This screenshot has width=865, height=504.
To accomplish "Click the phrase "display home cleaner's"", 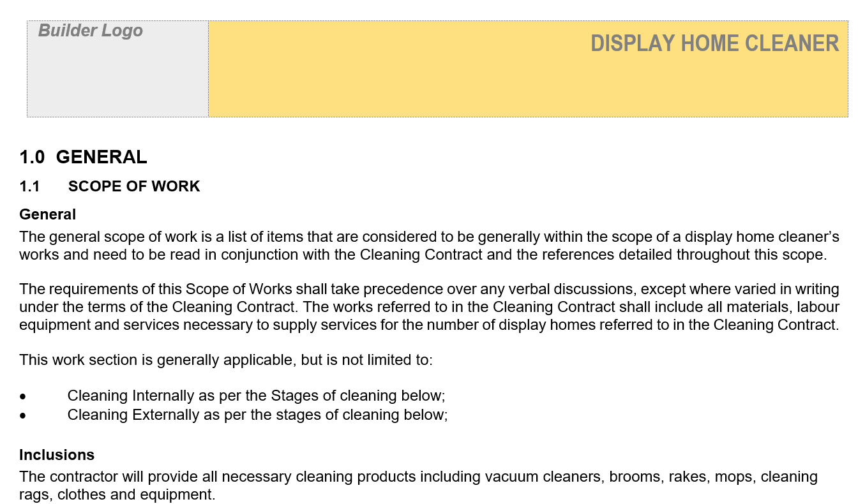I will click(762, 237).
